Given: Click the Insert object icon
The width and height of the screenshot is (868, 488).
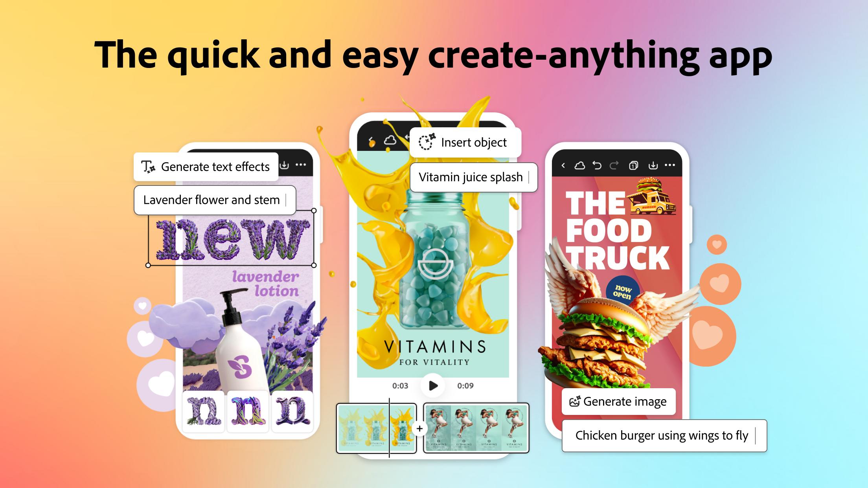Looking at the screenshot, I should [x=425, y=141].
